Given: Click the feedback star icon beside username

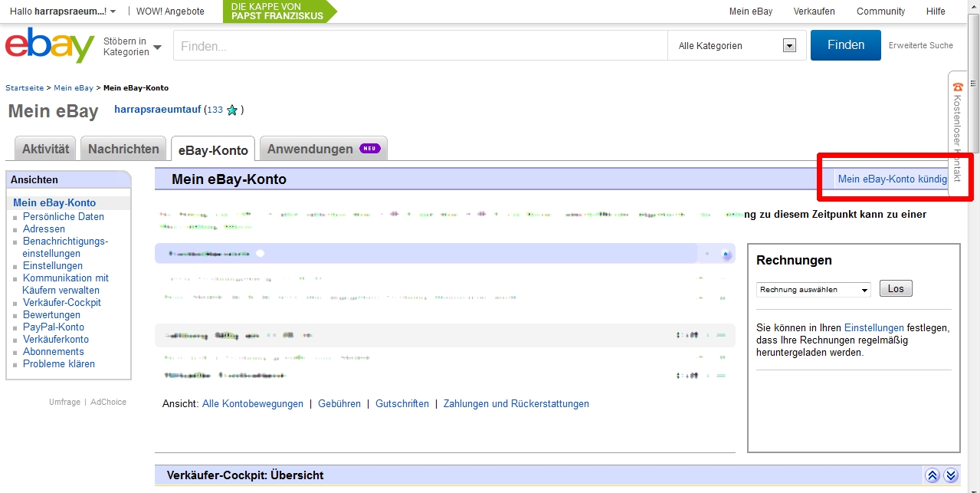Looking at the screenshot, I should (232, 110).
